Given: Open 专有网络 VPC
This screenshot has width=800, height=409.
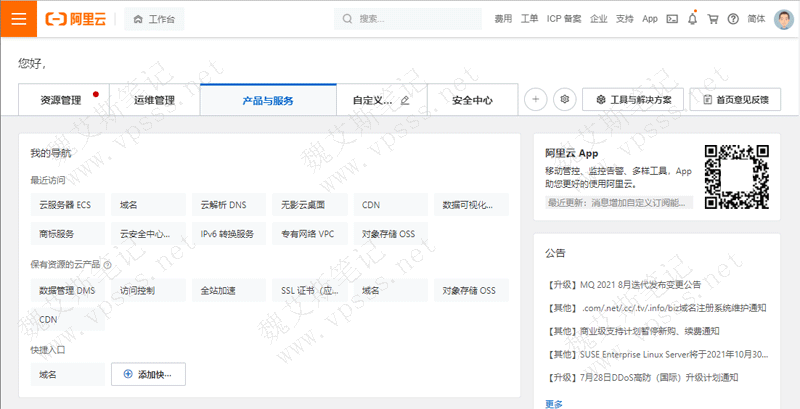Looking at the screenshot, I should tap(310, 234).
